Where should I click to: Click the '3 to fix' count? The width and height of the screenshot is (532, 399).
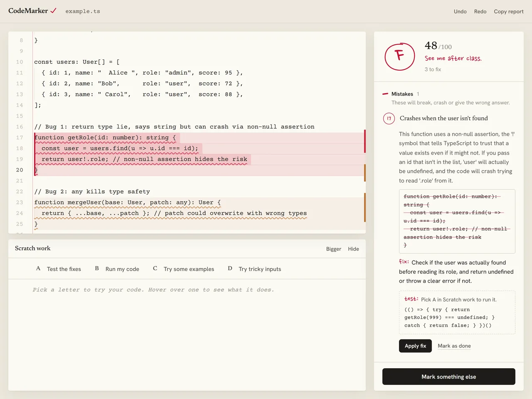coord(433,69)
